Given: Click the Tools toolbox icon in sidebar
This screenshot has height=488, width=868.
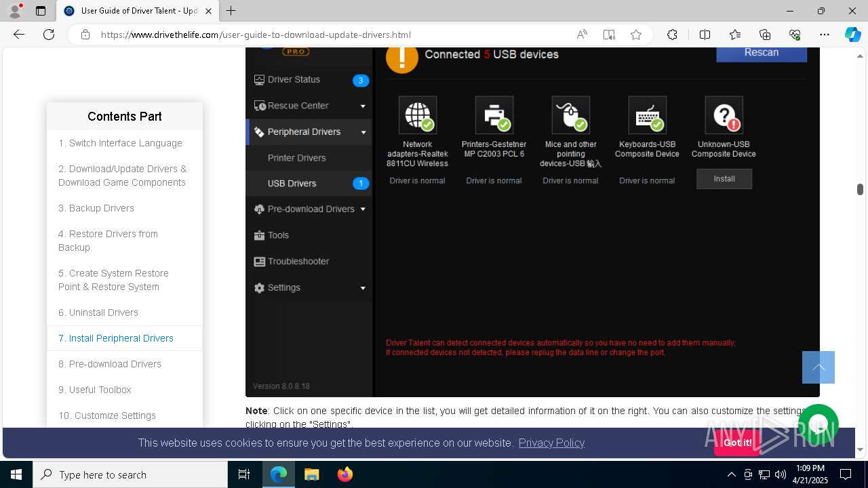Looking at the screenshot, I should 259,235.
